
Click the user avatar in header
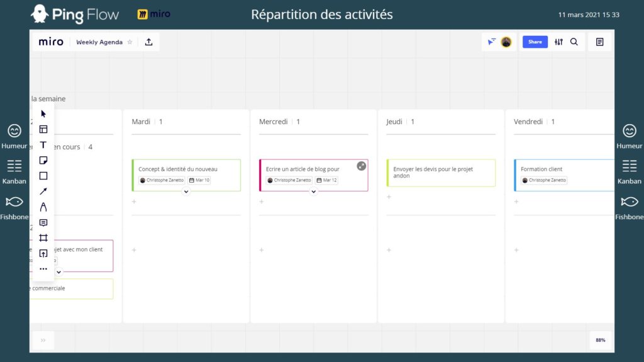[506, 42]
